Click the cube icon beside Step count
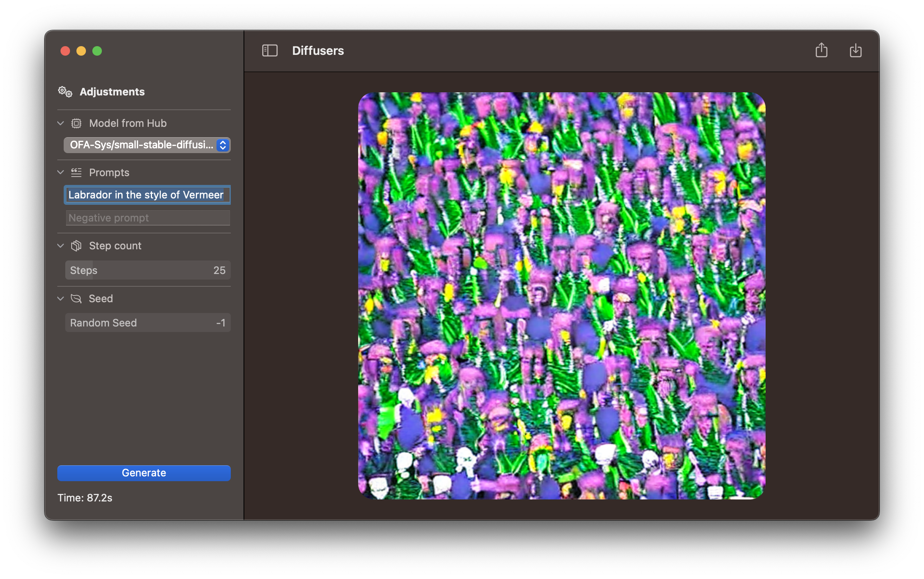 coord(76,246)
